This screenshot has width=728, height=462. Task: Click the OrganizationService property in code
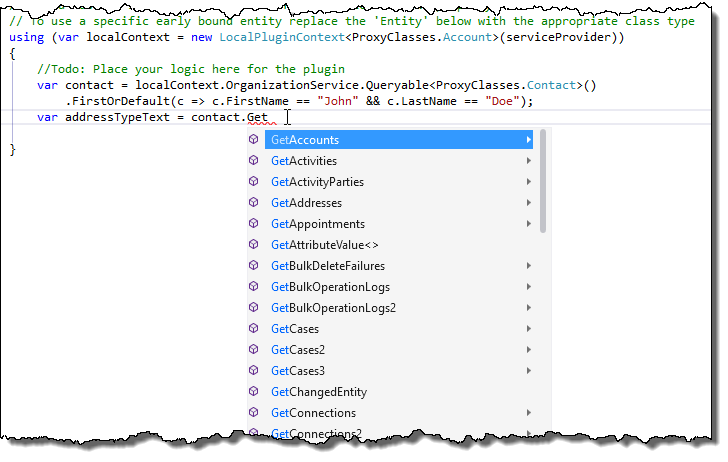click(292, 85)
